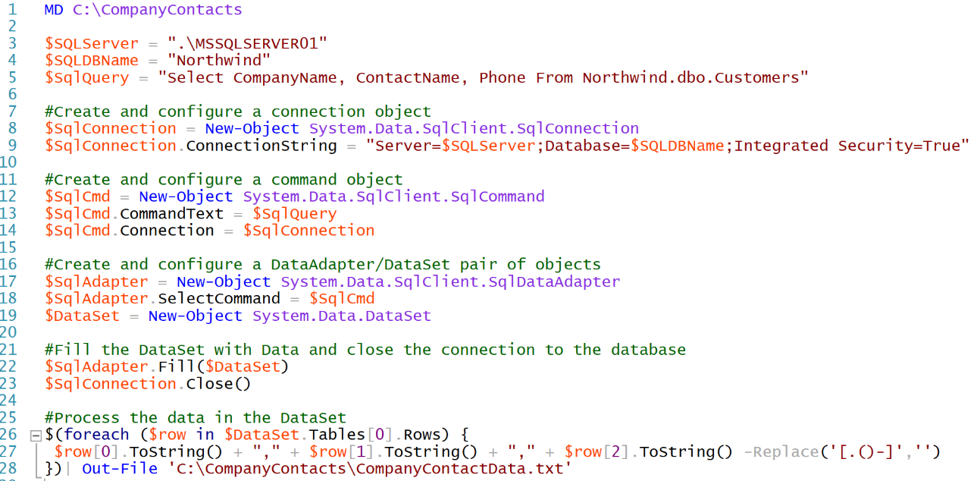
Task: Click the MD command on line 1
Action: 52,9
